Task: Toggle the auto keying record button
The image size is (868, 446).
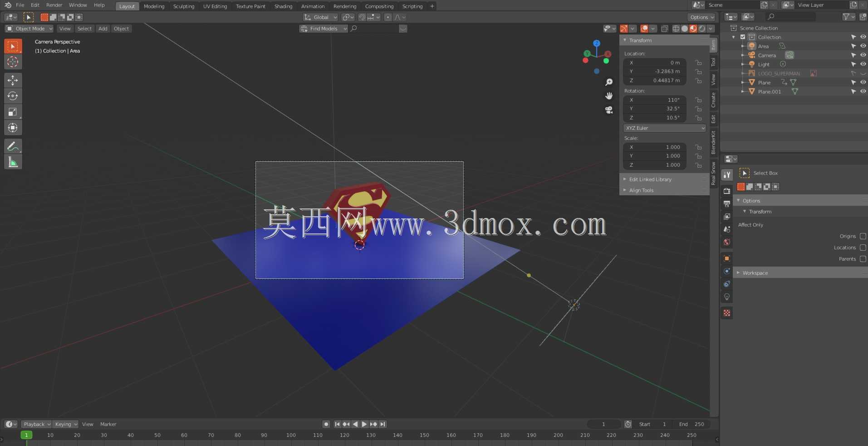Action: point(326,424)
